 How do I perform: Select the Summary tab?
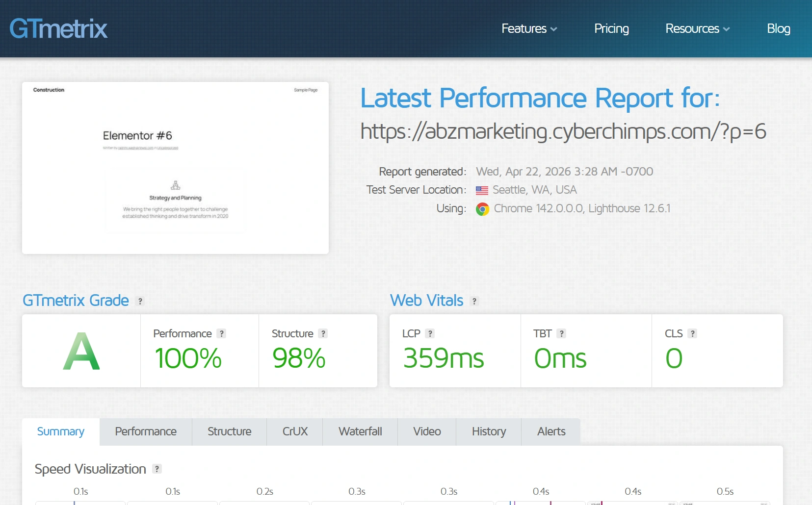(61, 431)
